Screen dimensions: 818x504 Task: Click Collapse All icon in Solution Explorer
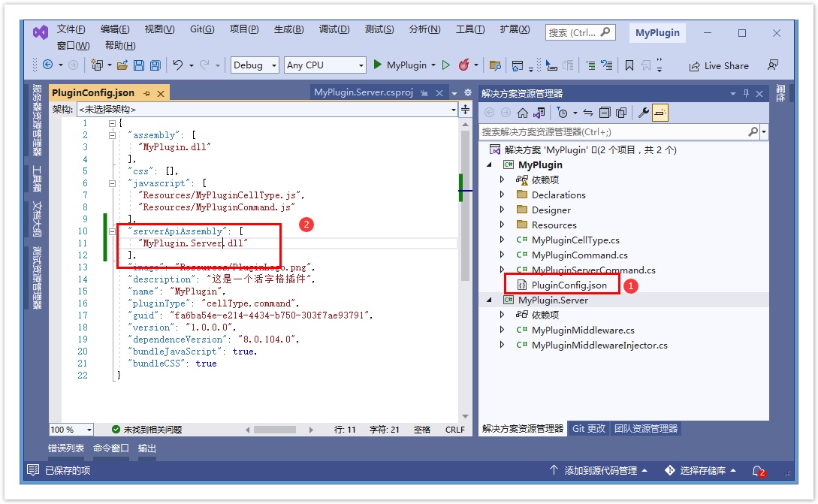[605, 113]
